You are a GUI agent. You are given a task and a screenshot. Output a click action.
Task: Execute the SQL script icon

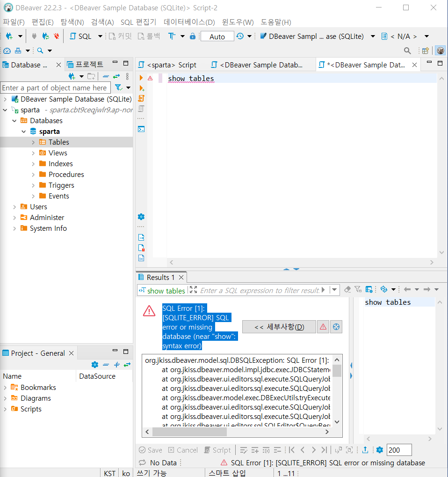[x=141, y=98]
